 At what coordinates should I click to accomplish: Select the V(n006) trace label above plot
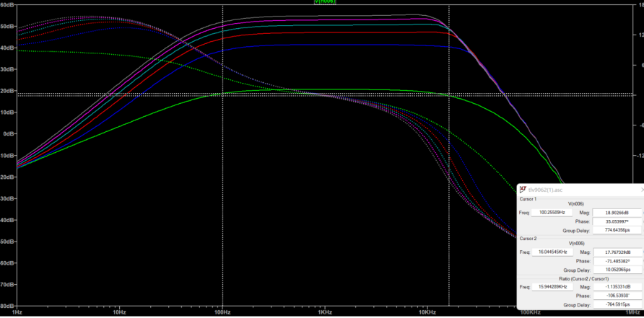tap(325, 1)
